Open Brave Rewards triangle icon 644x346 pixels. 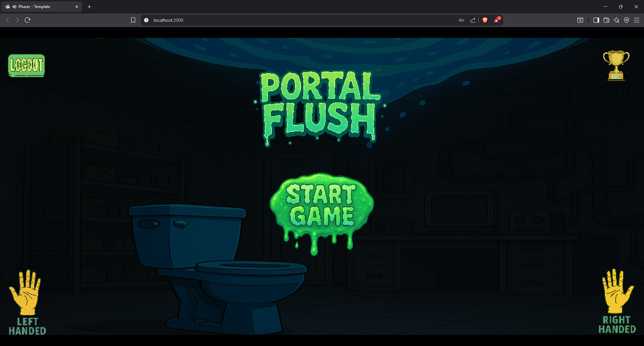pos(497,20)
